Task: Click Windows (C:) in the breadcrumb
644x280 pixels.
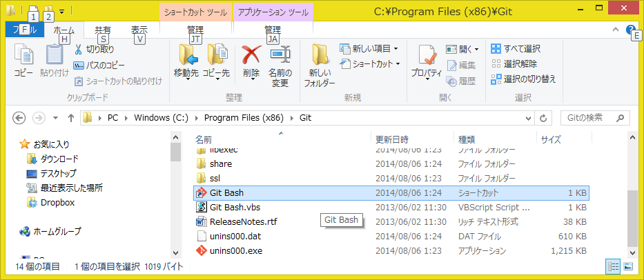Action: click(x=161, y=118)
